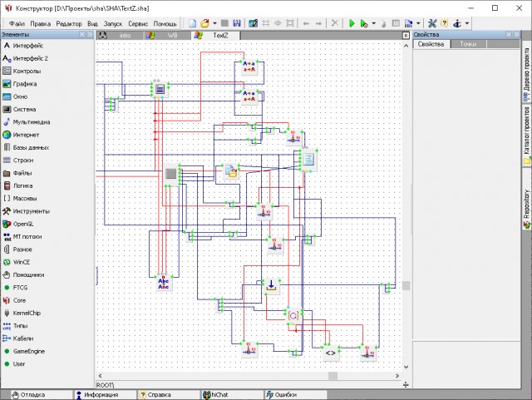The height and width of the screenshot is (400, 532).
Task: Select the lower case-converter A→a element on the canvas
Action: 249,96
